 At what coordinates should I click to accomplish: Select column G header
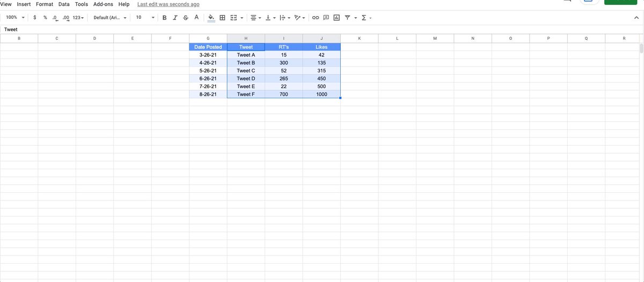click(208, 38)
